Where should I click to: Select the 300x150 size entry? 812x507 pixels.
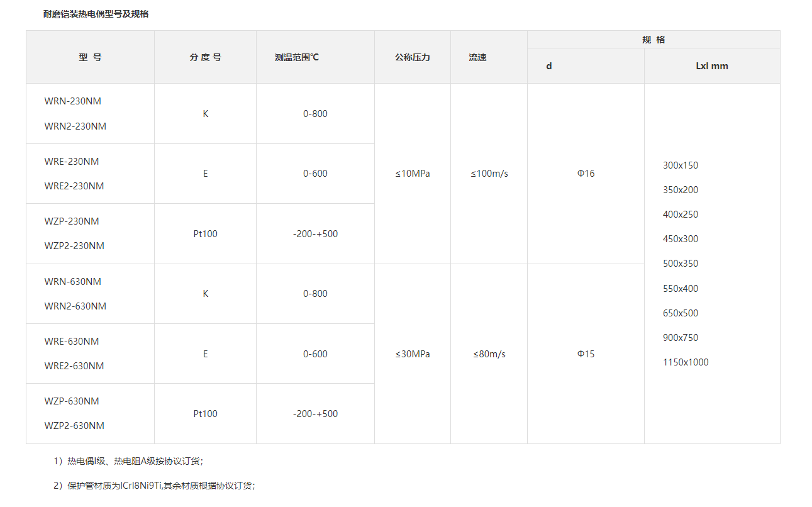(681, 165)
